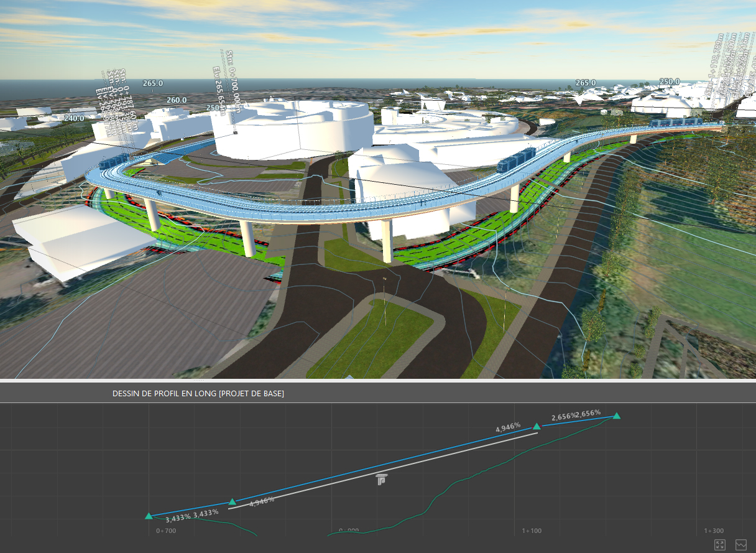Viewport: 756px width, 553px height.
Task: Select the PVI triangle at the bridge end
Action: pos(537,427)
